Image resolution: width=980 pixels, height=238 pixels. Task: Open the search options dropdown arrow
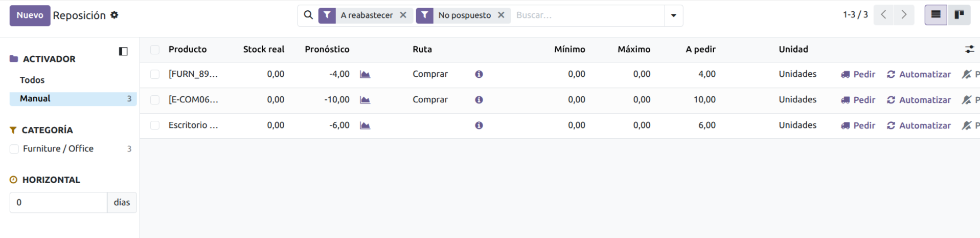coord(674,15)
